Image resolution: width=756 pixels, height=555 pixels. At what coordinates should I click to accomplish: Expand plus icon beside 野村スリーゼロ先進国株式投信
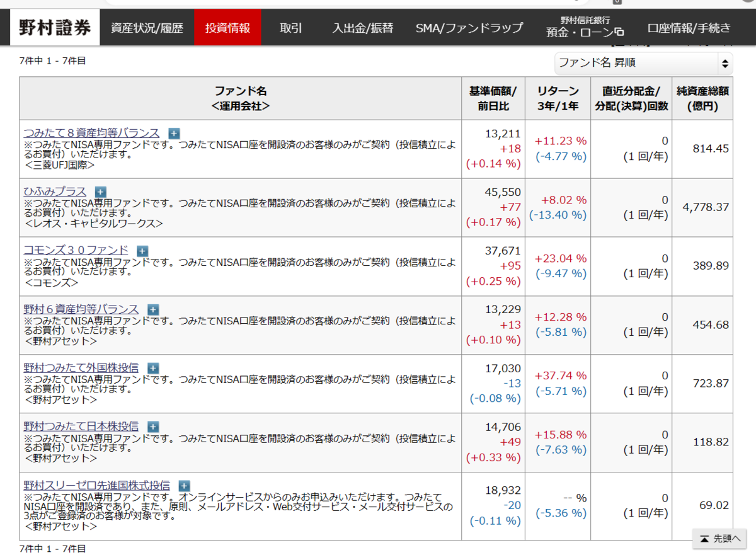[x=184, y=486]
